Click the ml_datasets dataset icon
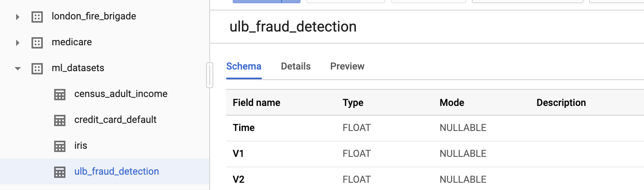644x190 pixels. 37,69
